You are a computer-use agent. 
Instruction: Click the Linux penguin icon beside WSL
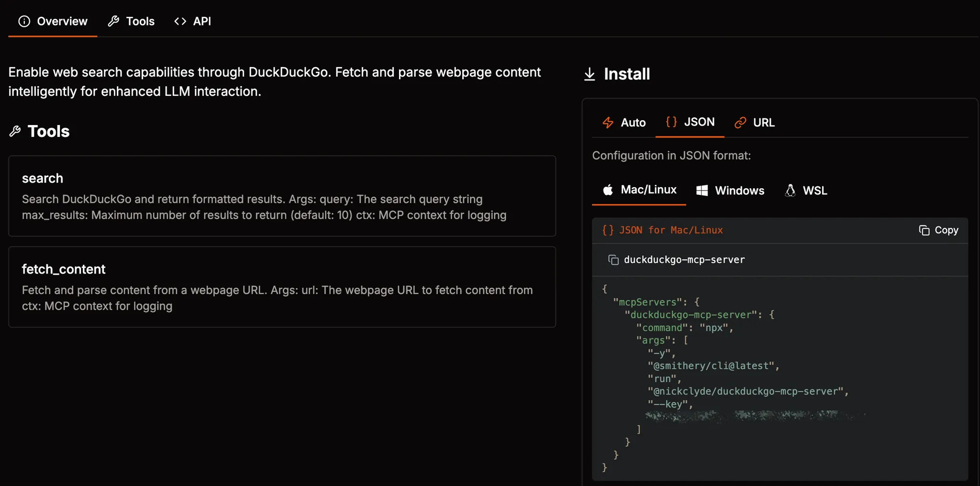click(790, 190)
